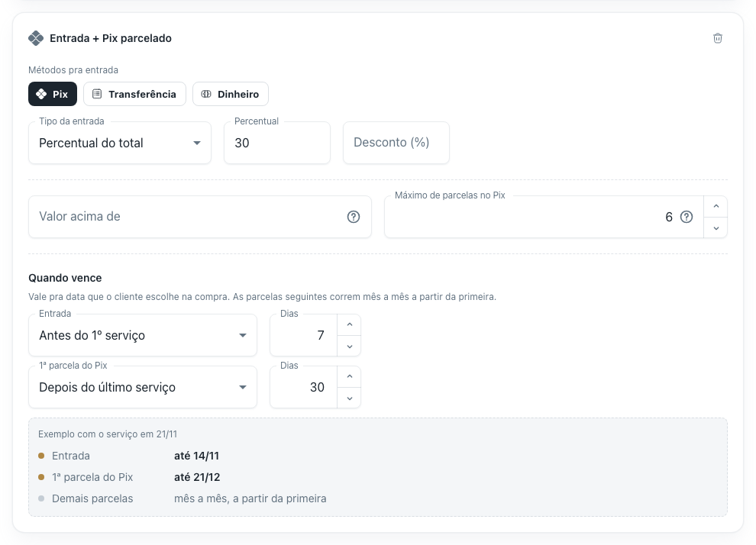
Task: Toggle Dinheiro entry method
Action: 231,94
